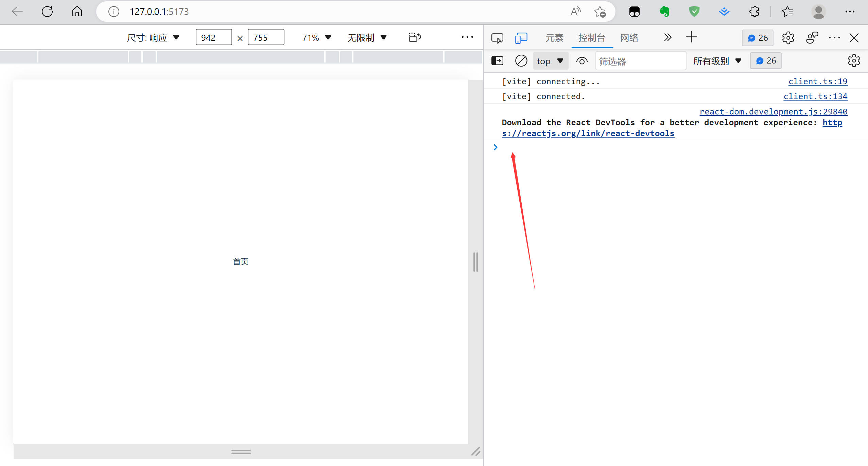Click the width field showing 942

[x=214, y=37]
